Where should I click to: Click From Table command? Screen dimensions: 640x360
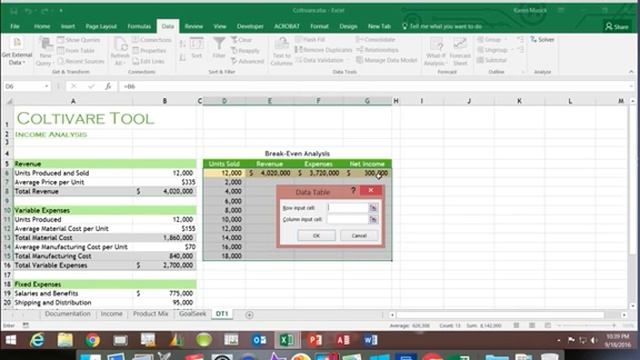pos(76,51)
